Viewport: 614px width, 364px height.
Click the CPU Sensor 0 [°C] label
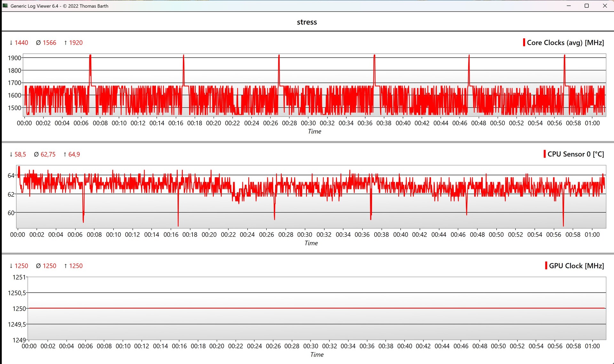pyautogui.click(x=575, y=154)
